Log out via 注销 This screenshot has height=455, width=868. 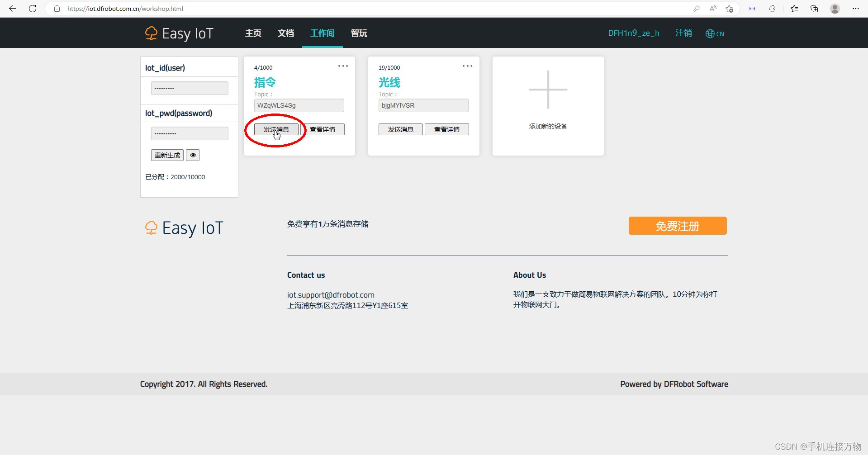pos(683,33)
